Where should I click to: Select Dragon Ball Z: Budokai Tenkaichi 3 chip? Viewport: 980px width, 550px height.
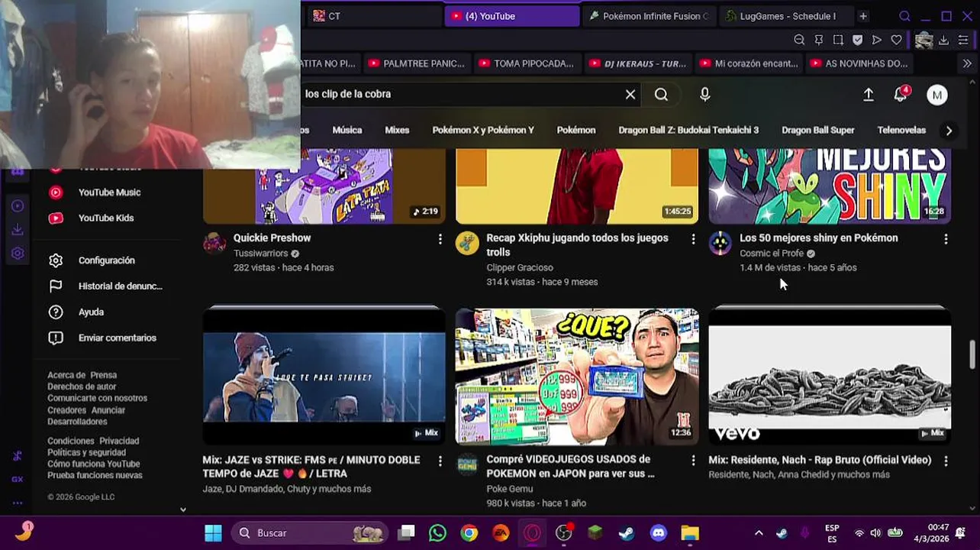[688, 130]
